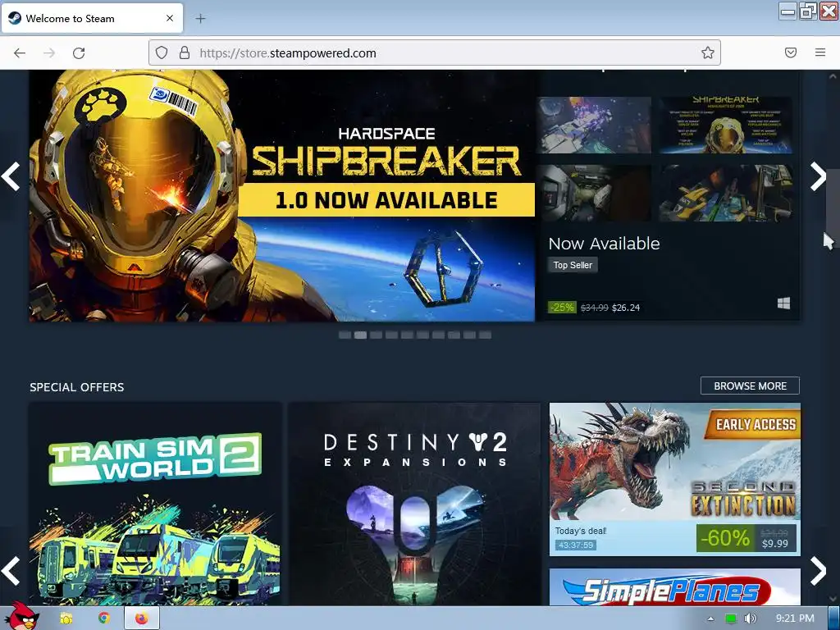
Task: Open the file manager taskbar icon
Action: tap(66, 619)
